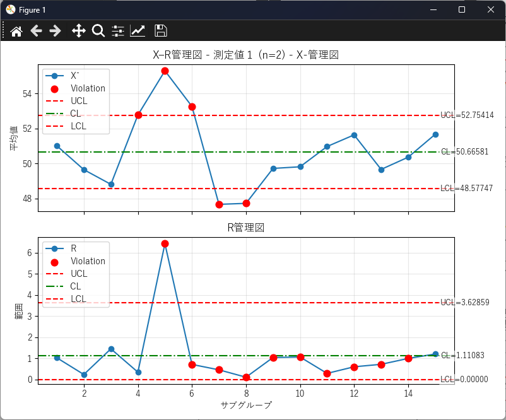The width and height of the screenshot is (506, 420).
Task: Save the figure with floppy disk icon
Action: [161, 31]
